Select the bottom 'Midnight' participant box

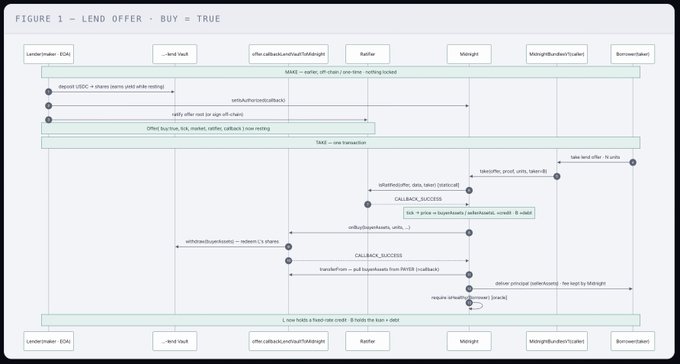click(x=469, y=341)
